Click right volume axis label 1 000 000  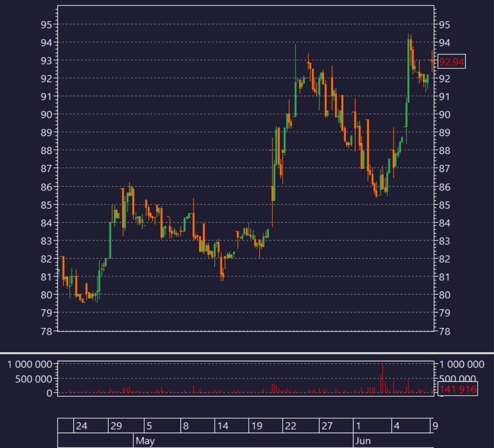tap(462, 364)
